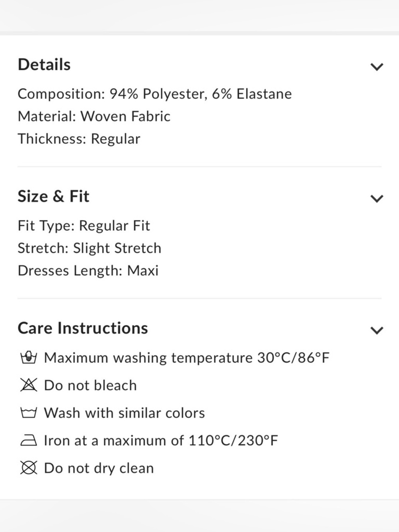
Task: Click Wash with similar colors text
Action: pos(124,413)
